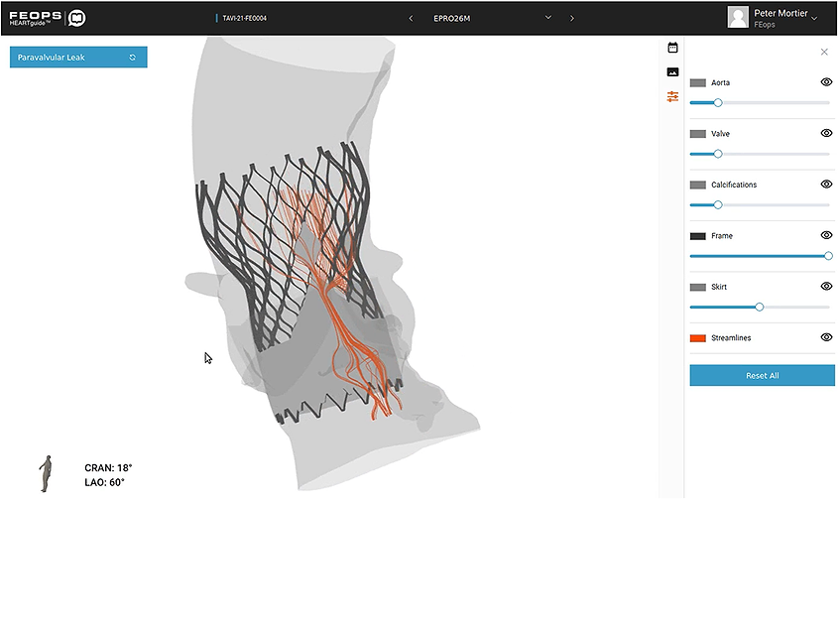Open the calendar panel icon
The image size is (840, 630).
673,47
